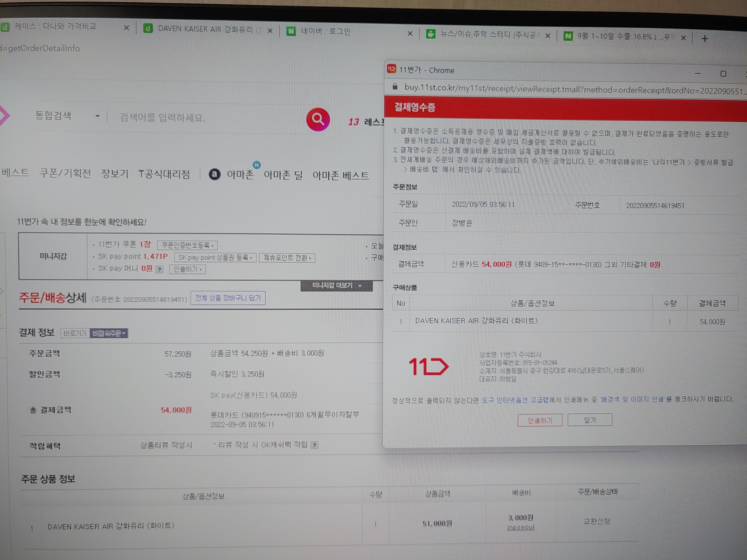Minimize the 11번가 receipt window
Image resolution: width=747 pixels, height=560 pixels.
698,73
